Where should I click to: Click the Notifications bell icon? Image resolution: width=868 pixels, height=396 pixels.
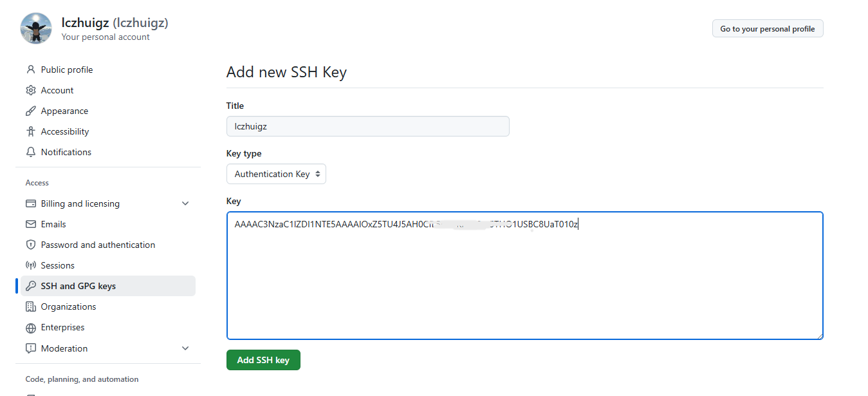pos(31,152)
